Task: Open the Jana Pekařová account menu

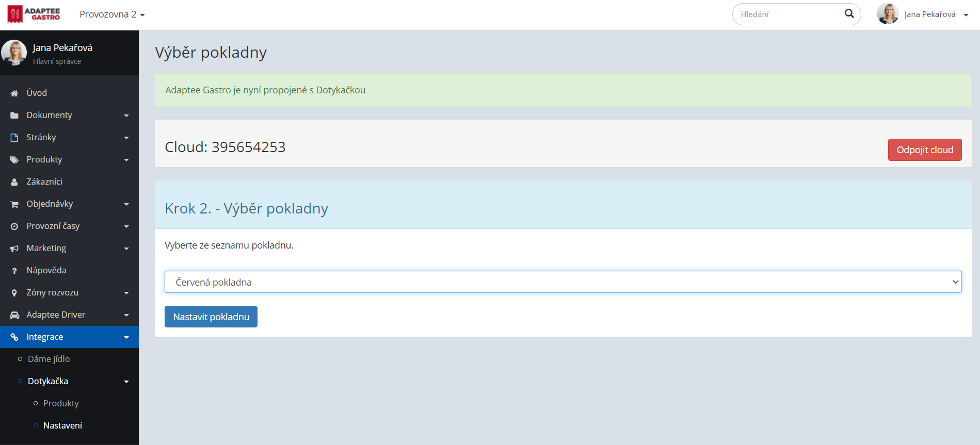Action: click(x=936, y=14)
